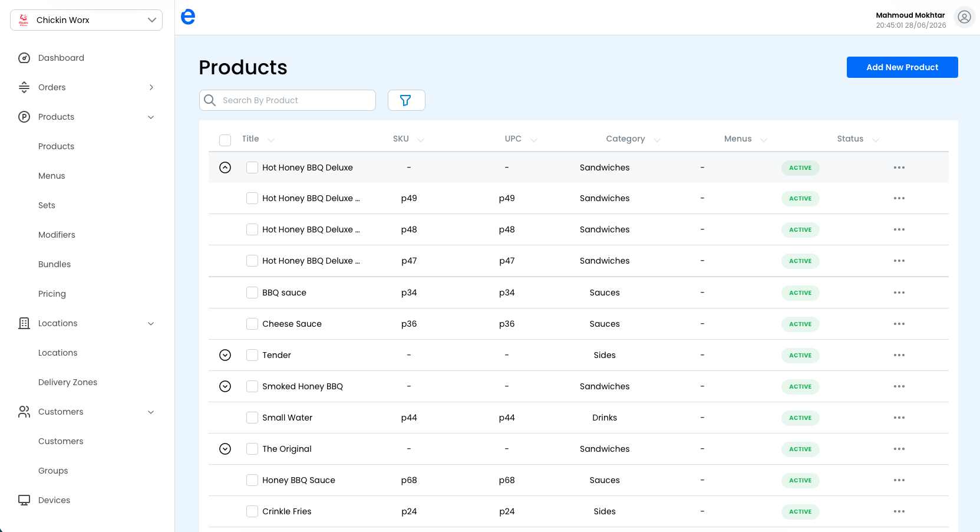Open the user profile avatar icon

pos(964,17)
